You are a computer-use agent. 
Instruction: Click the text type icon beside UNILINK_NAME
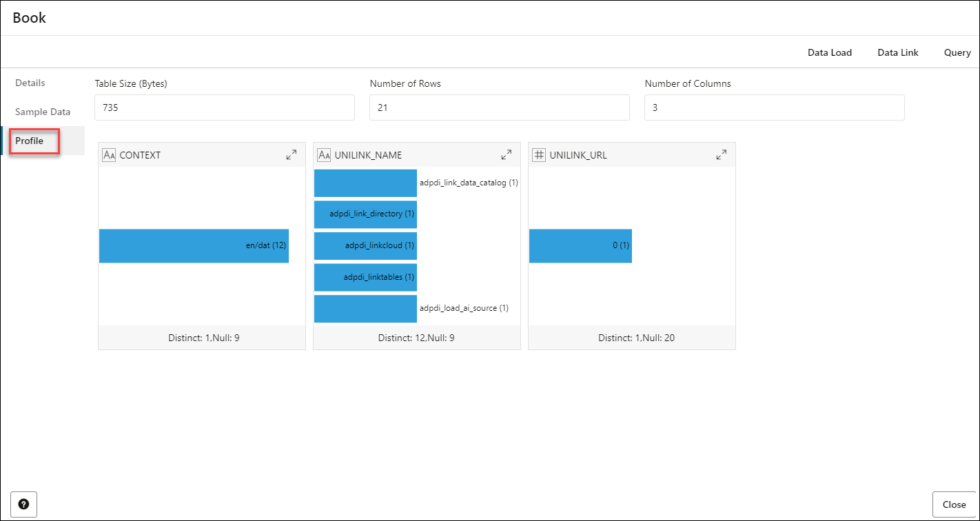pyautogui.click(x=324, y=155)
